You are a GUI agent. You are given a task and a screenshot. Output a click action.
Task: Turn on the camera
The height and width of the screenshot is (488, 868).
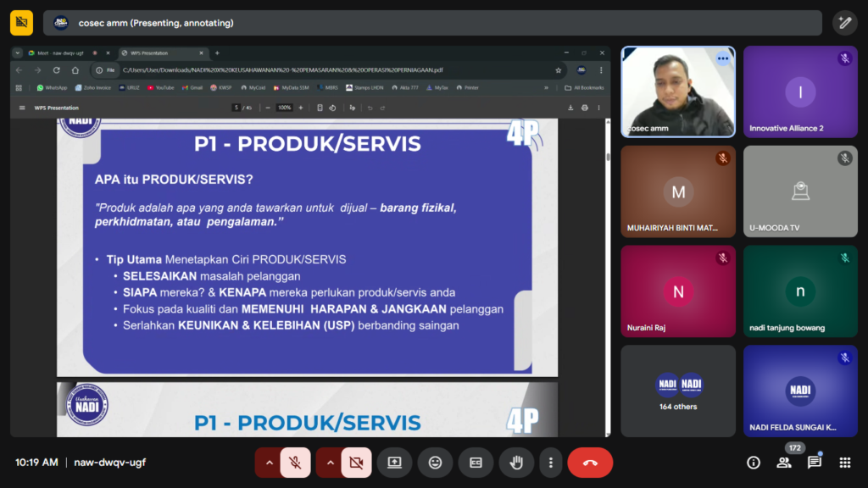pyautogui.click(x=356, y=463)
